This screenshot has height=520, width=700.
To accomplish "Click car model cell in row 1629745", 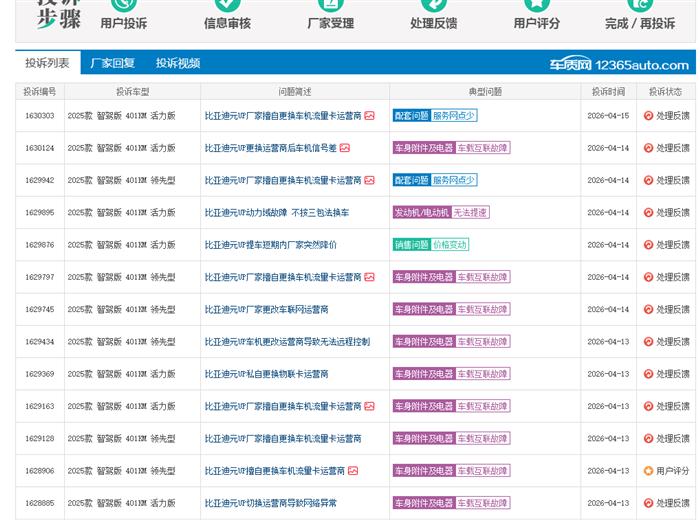I will click(x=133, y=309).
